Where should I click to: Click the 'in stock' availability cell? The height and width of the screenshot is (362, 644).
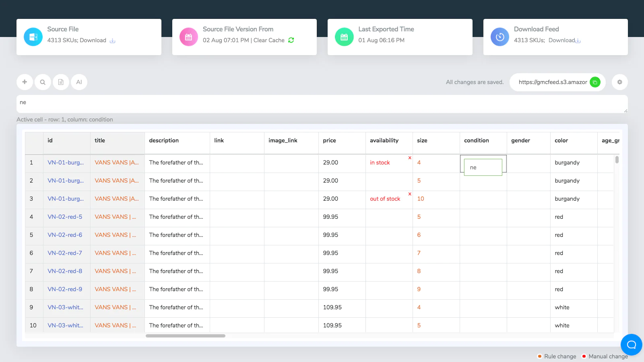coord(389,163)
